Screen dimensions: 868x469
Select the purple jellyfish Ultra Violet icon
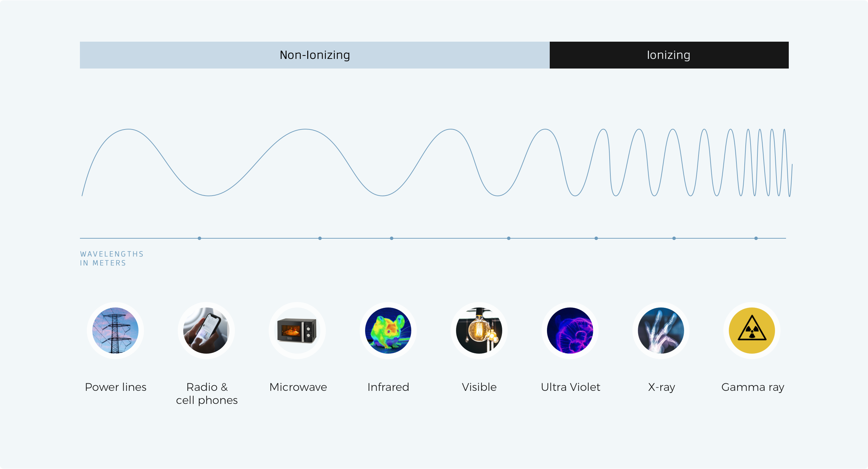(x=570, y=331)
